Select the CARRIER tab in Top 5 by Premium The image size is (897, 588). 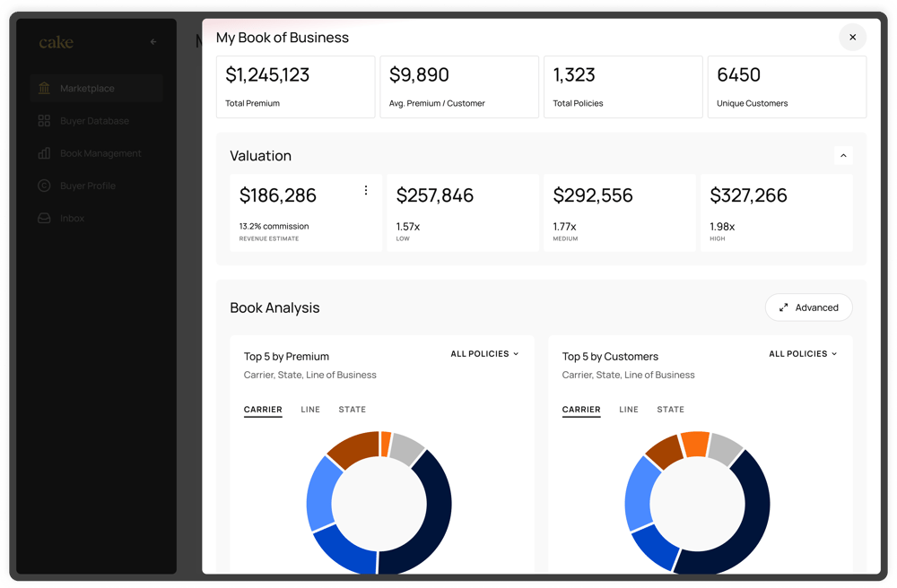[263, 409]
